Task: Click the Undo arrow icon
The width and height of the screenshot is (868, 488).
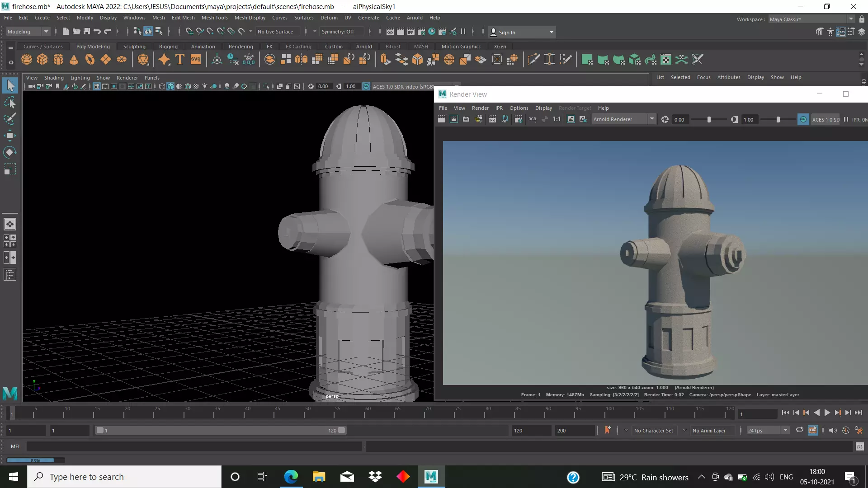Action: pyautogui.click(x=97, y=32)
